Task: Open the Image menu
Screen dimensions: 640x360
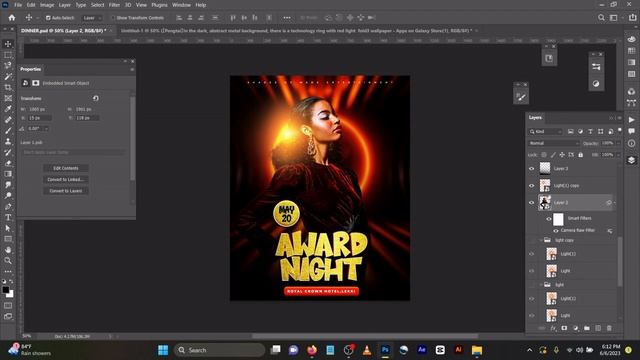Action: click(47, 5)
